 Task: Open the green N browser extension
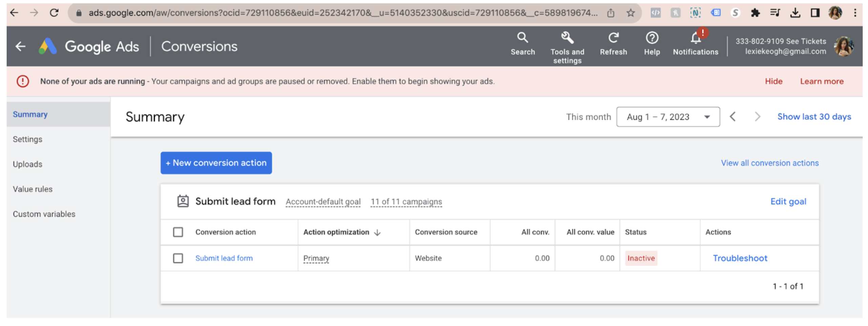(695, 13)
